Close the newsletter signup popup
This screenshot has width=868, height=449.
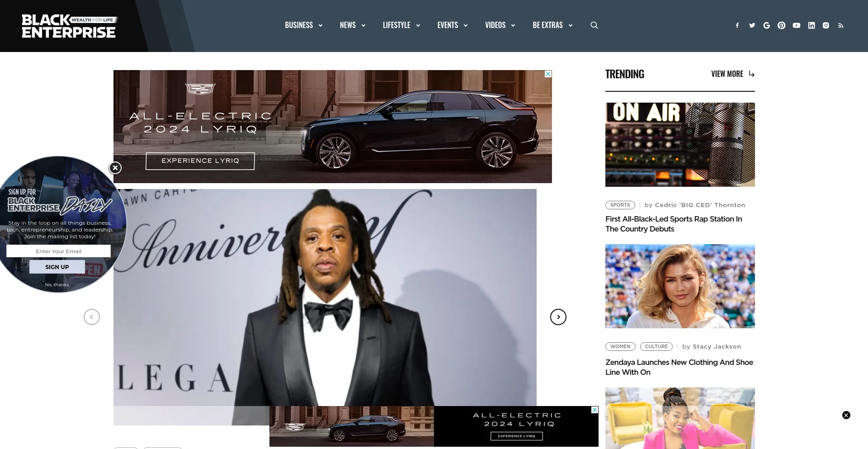(115, 168)
